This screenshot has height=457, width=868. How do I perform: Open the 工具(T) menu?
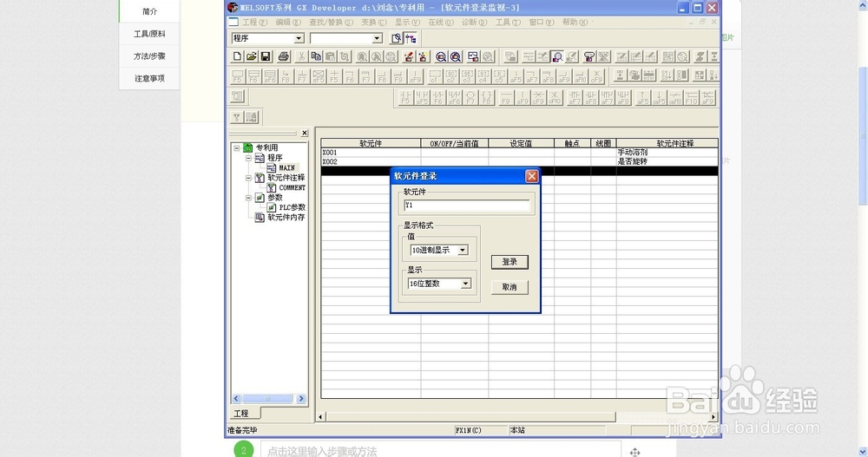pyautogui.click(x=508, y=23)
